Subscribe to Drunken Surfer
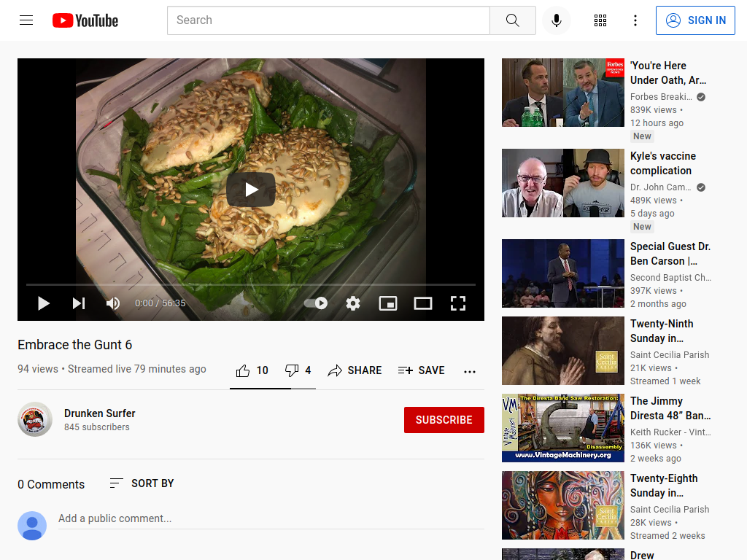 pos(444,420)
